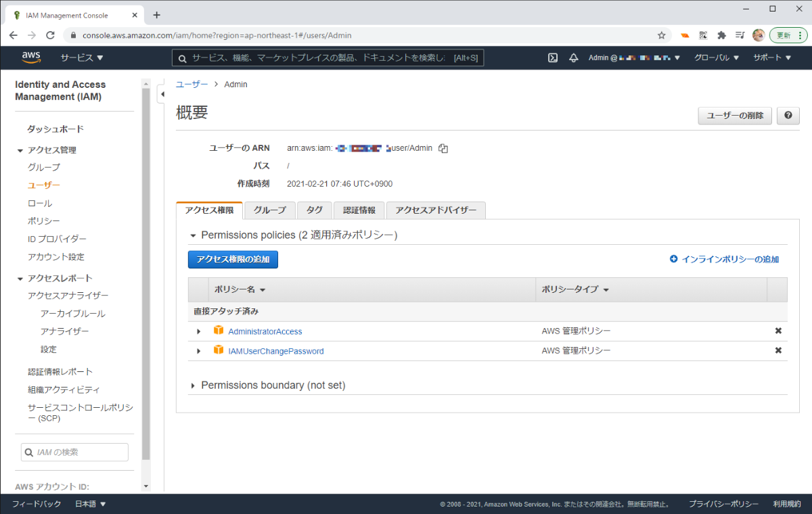Open アカウント設定 in the sidebar
Screen dimensions: 812x514
(56, 257)
